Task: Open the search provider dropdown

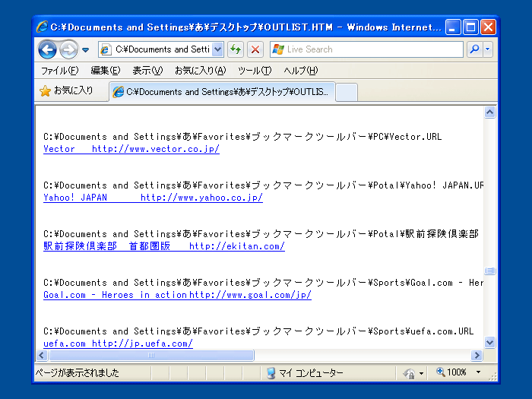Action: click(x=488, y=49)
